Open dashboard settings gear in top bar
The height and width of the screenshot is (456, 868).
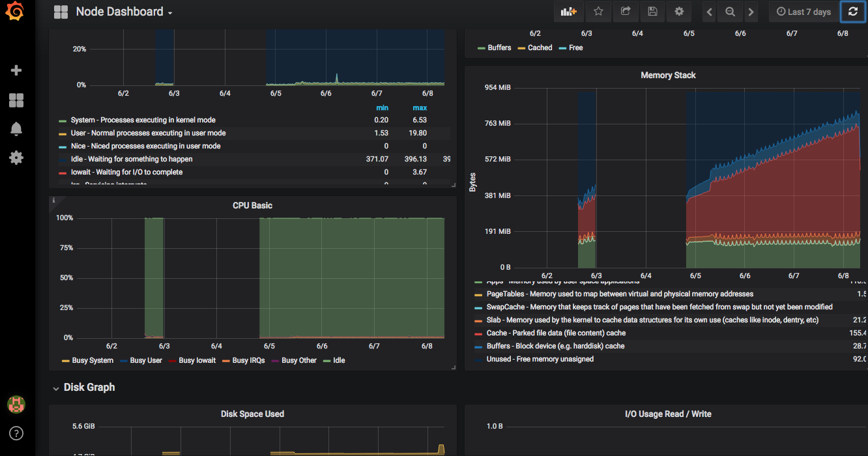[679, 12]
